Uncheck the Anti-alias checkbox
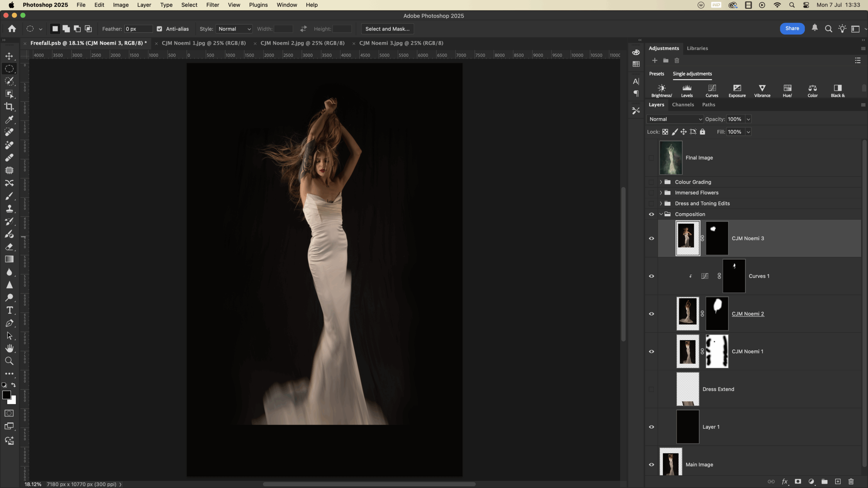 pos(159,29)
